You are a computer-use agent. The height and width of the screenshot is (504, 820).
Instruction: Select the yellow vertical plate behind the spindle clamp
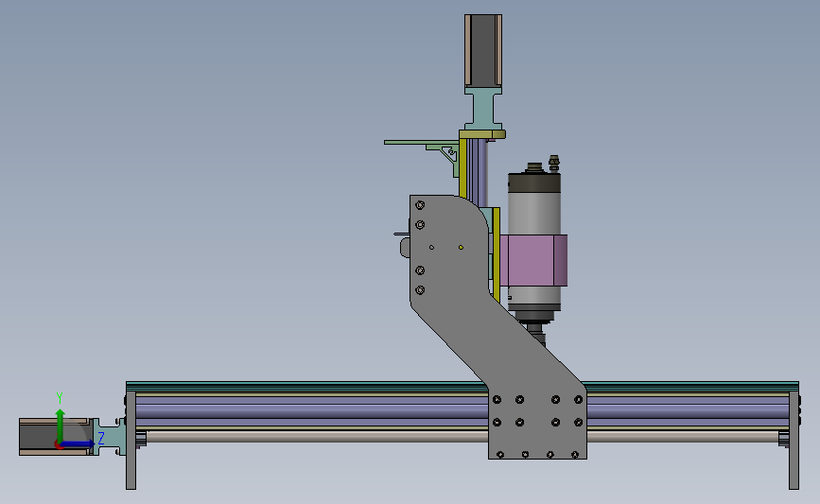click(x=496, y=254)
